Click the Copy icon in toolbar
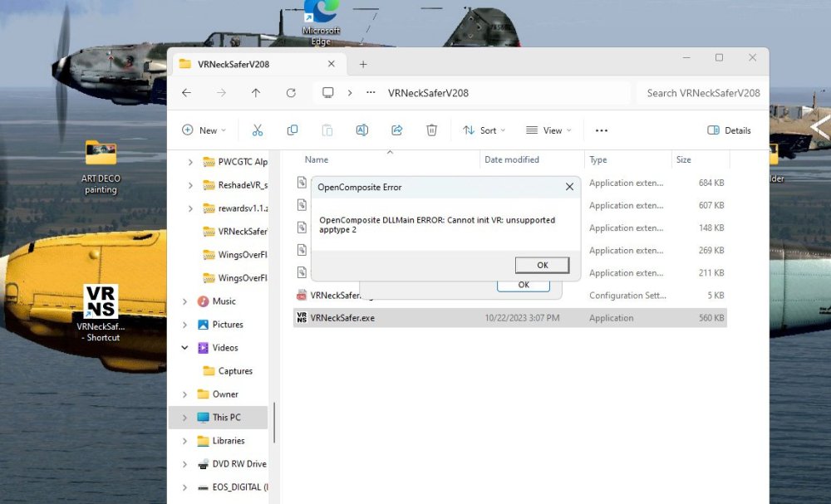Screen dimensions: 831x504 pyautogui.click(x=293, y=130)
